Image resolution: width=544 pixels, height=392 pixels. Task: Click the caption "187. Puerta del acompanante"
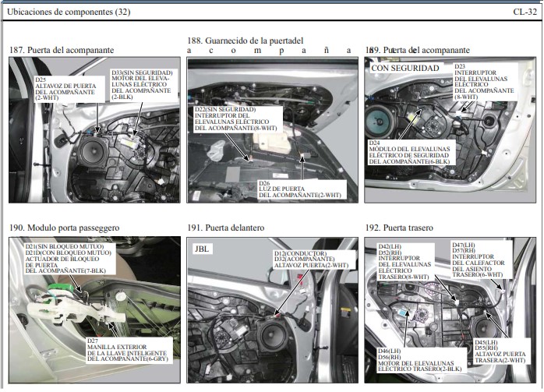[x=62, y=50]
